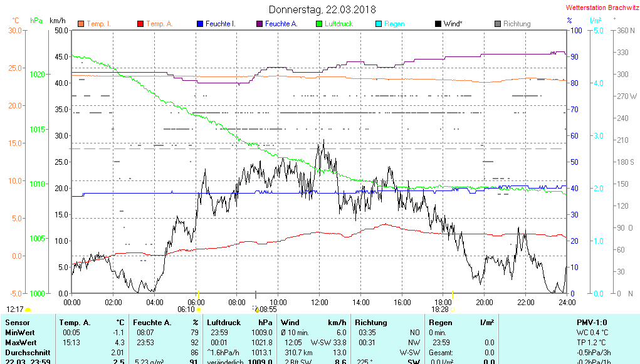Click the Donnerstag, 22.03.2018 chart title
Viewport: 640px width, 364px height.
(322, 9)
